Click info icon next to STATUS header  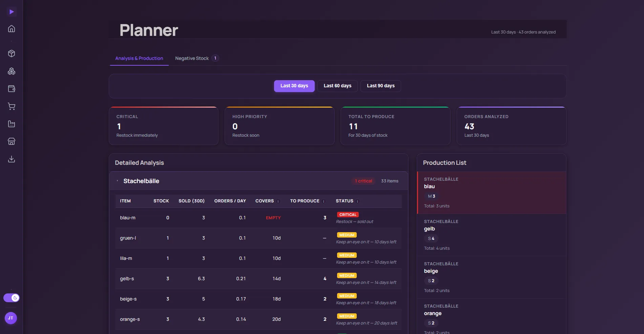pyautogui.click(x=357, y=201)
